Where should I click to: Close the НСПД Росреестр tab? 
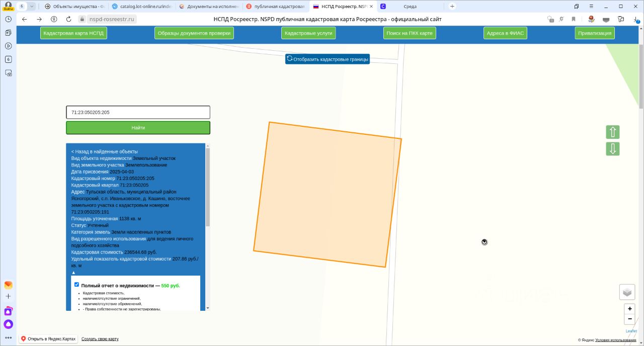[x=371, y=7]
